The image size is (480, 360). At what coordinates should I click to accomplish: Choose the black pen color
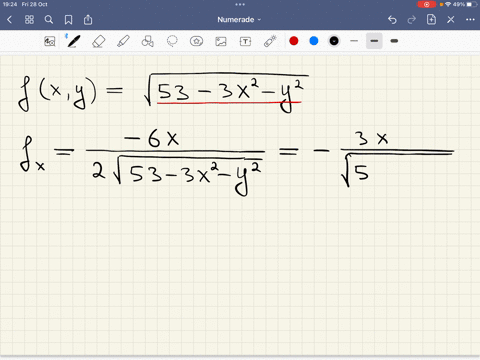coord(334,41)
